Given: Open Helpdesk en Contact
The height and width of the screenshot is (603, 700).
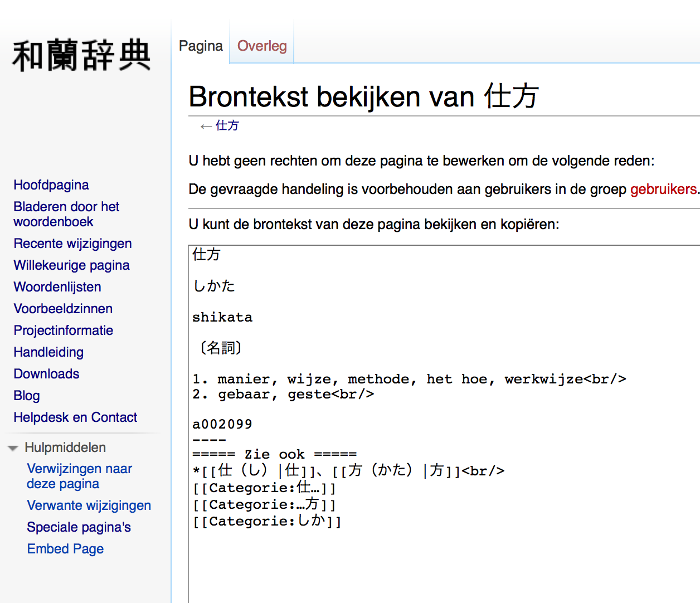Looking at the screenshot, I should 75,417.
